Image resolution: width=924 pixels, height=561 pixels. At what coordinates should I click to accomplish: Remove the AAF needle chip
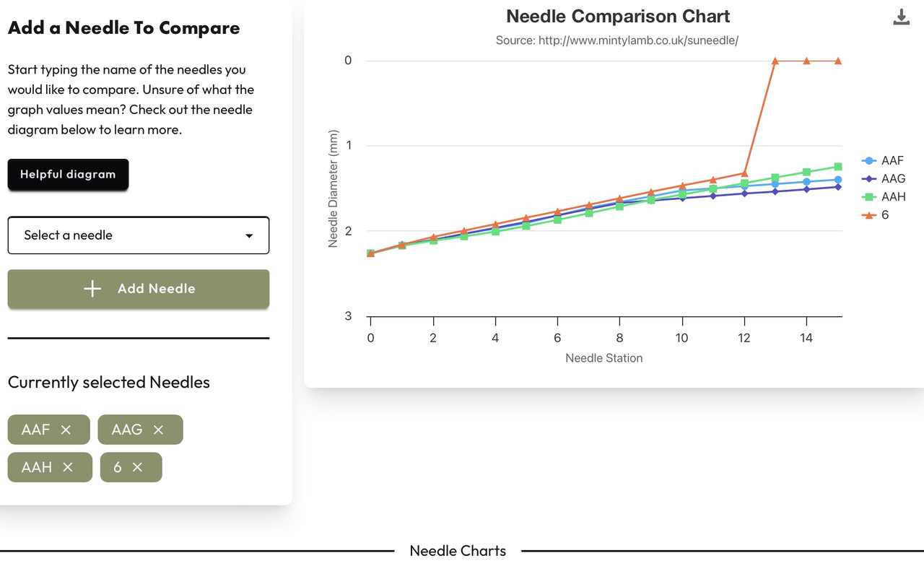click(66, 430)
